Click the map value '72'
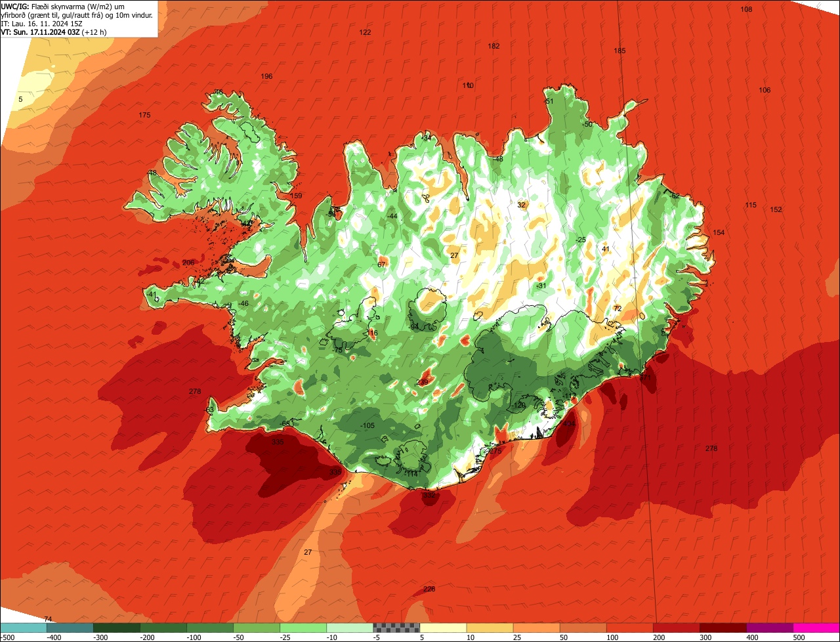840x642 pixels. tap(617, 309)
